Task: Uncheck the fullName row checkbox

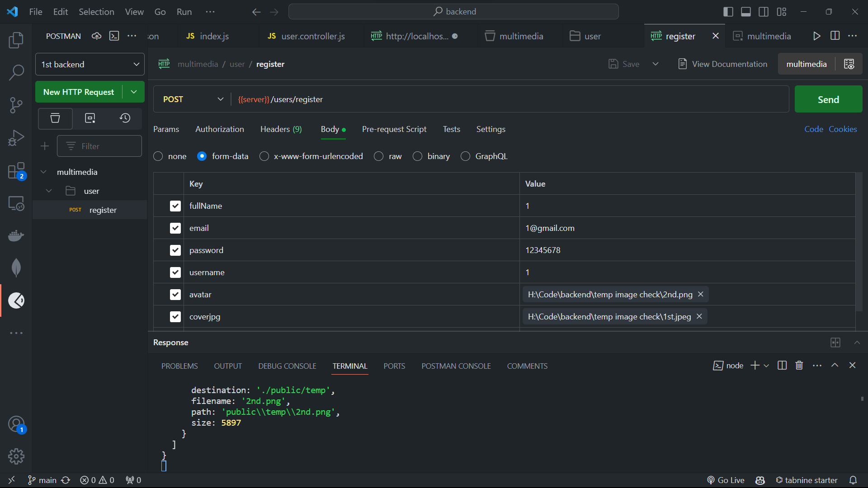Action: pos(175,206)
